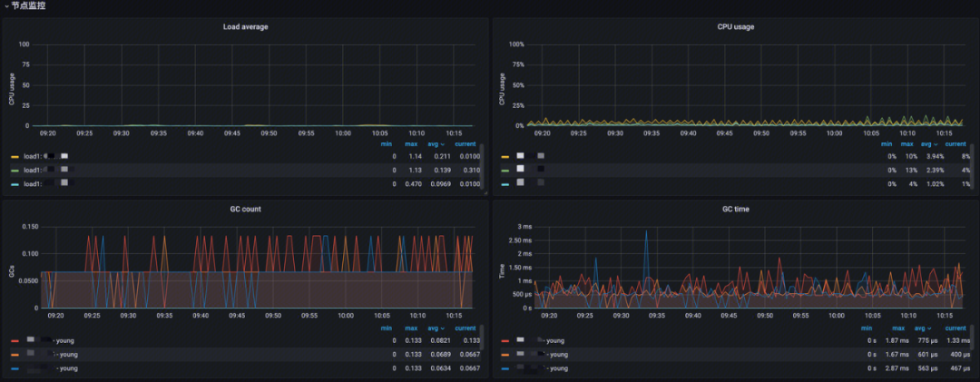The width and height of the screenshot is (980, 382).
Task: Click cyan color swatch of third load1 series
Action: pos(15,183)
